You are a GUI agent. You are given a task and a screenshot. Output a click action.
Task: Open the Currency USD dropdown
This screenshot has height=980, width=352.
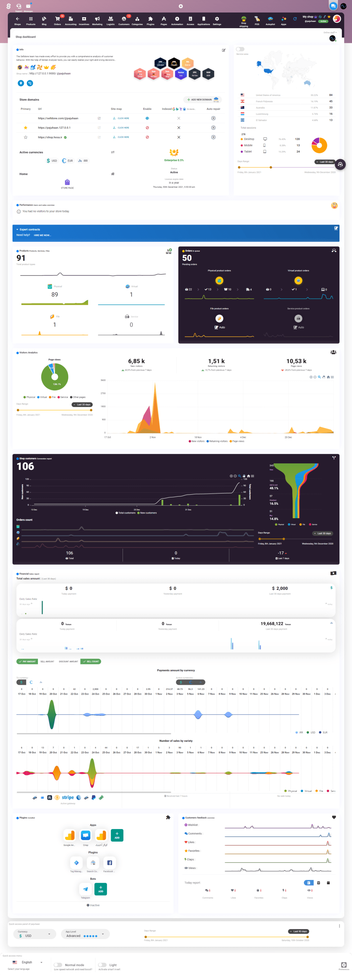34,934
